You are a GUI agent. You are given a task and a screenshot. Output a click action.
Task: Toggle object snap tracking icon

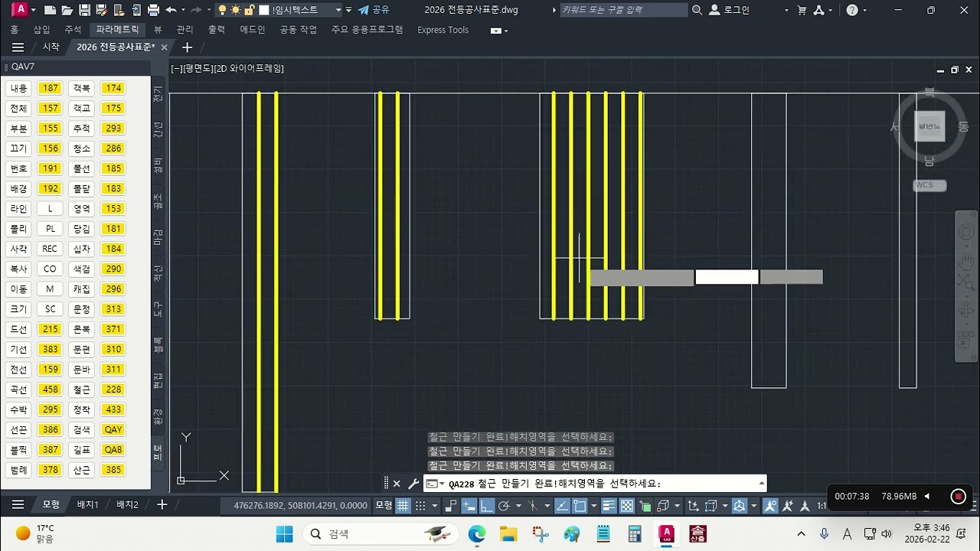tap(562, 506)
